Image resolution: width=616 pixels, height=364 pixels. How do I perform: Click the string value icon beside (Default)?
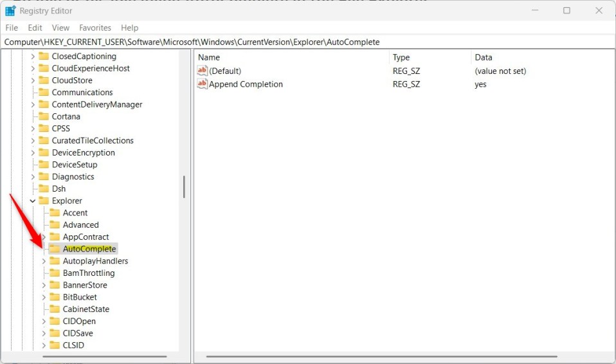tap(202, 71)
